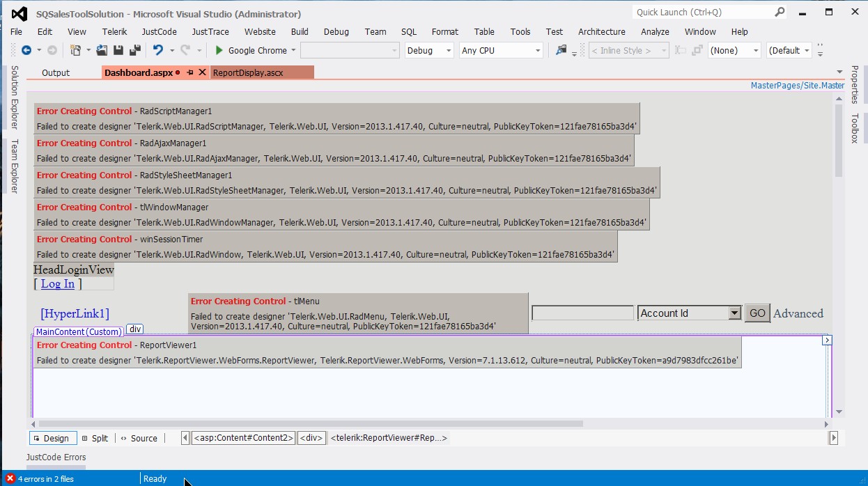The image size is (868, 486).
Task: Open the Debug configuration dropdown
Action: tap(447, 50)
